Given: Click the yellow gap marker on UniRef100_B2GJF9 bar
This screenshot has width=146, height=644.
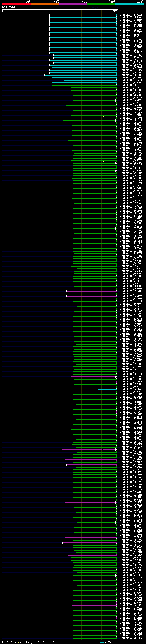Looking at the screenshot, I should coord(103,93).
